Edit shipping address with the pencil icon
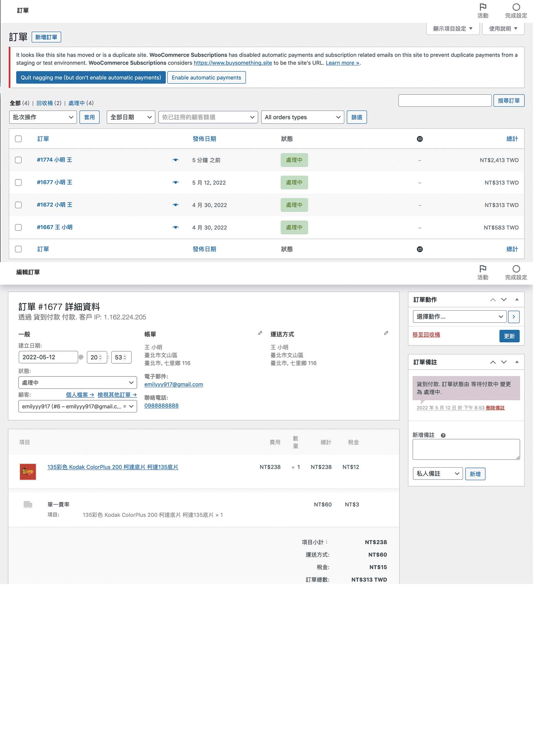Image resolution: width=533 pixels, height=756 pixels. [x=386, y=333]
